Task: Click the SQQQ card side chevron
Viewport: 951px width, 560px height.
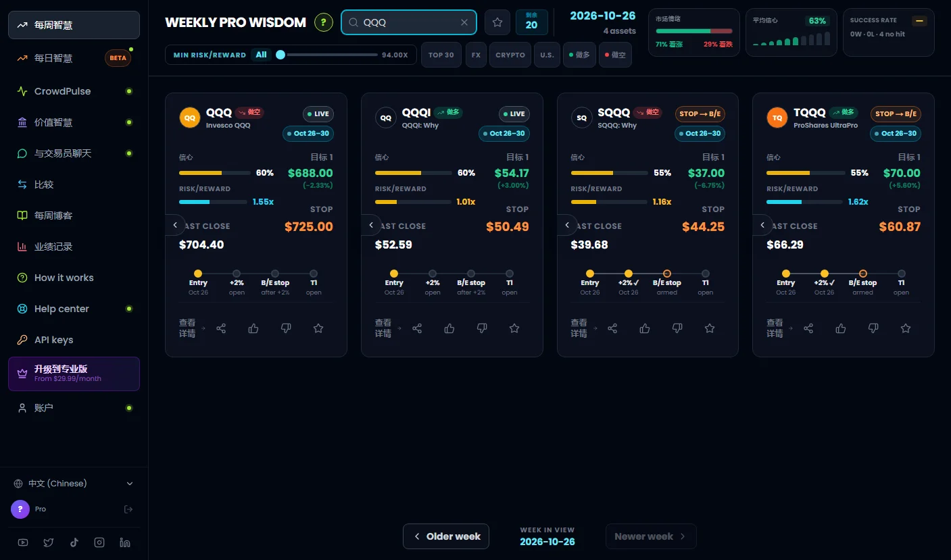Action: click(567, 225)
